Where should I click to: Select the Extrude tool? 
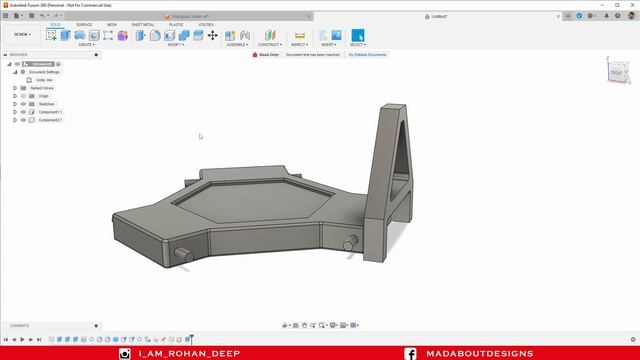[65, 36]
